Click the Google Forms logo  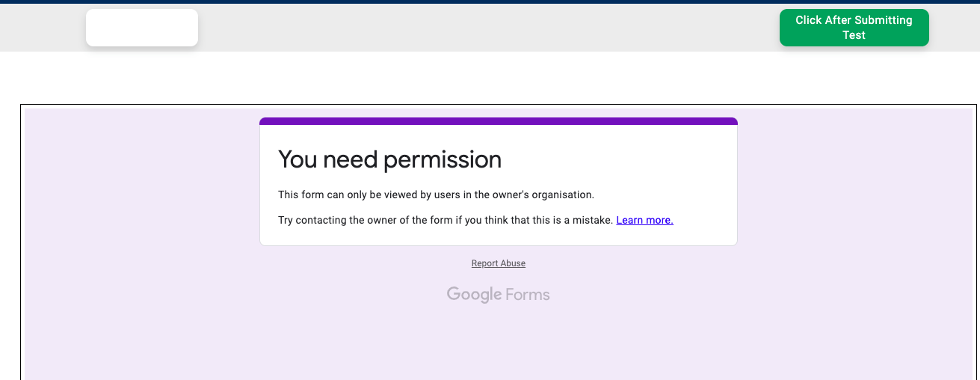click(x=498, y=294)
